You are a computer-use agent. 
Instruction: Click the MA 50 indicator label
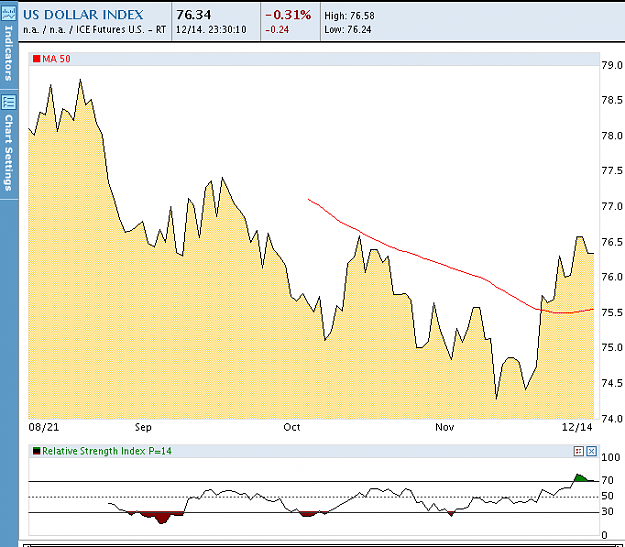tap(56, 59)
